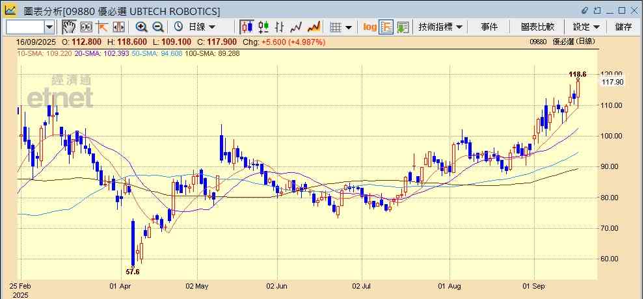Click the 01 Apr date label

(119, 286)
